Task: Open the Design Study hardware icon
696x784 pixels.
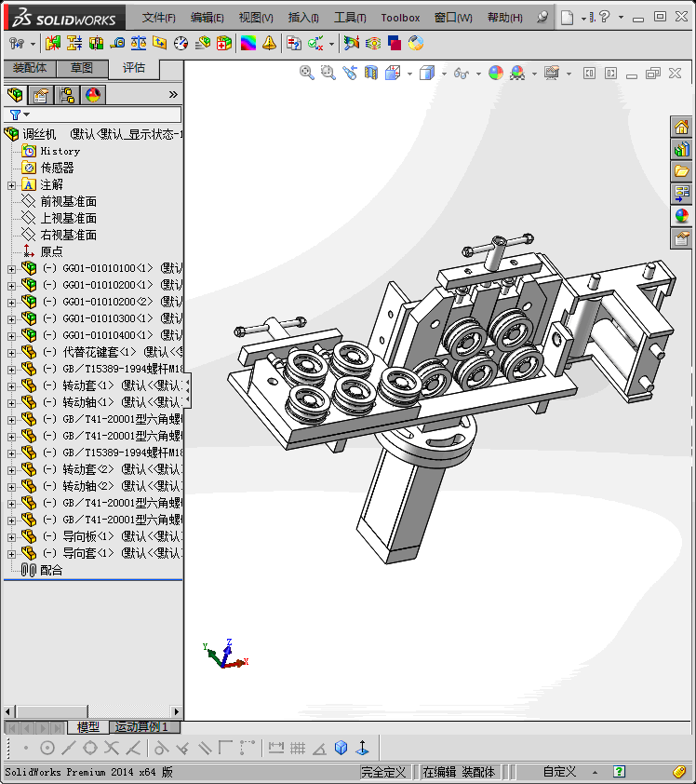Action: [17, 44]
